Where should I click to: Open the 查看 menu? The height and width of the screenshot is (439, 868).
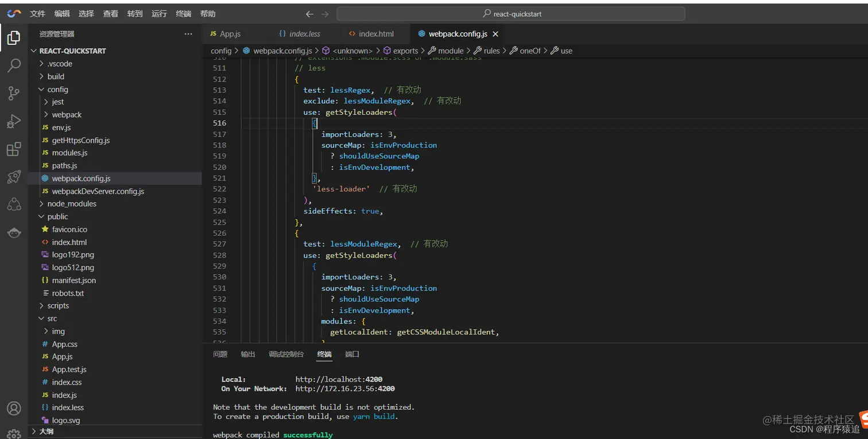coord(111,14)
